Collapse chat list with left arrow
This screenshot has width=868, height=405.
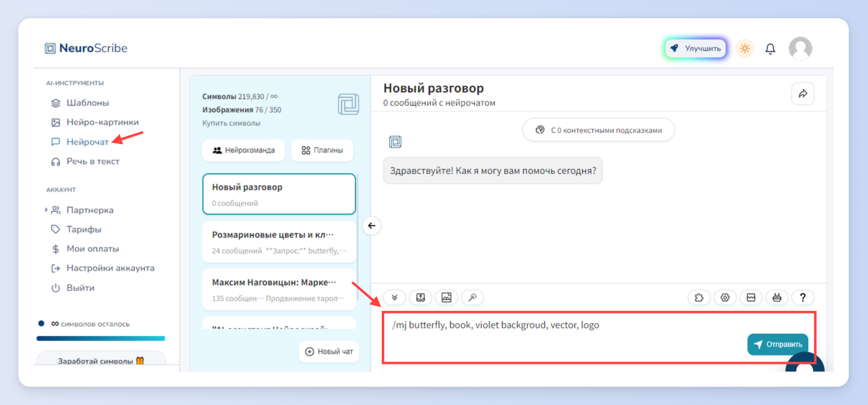pos(372,226)
